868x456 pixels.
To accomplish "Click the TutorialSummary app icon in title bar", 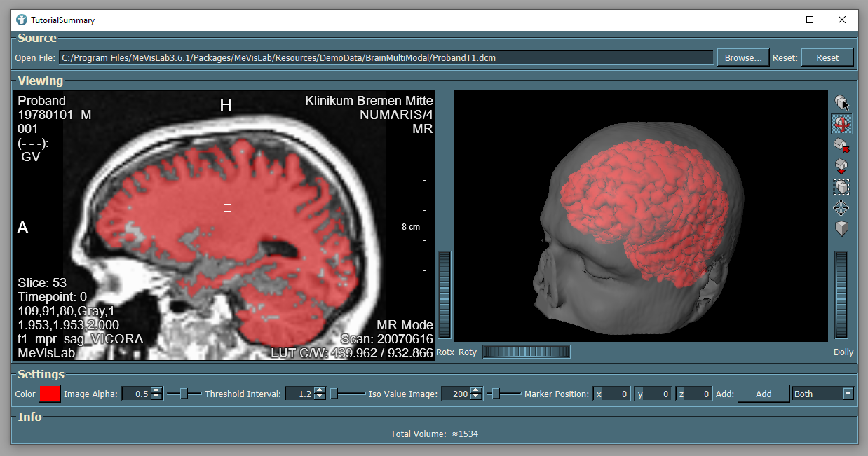I will [x=22, y=20].
